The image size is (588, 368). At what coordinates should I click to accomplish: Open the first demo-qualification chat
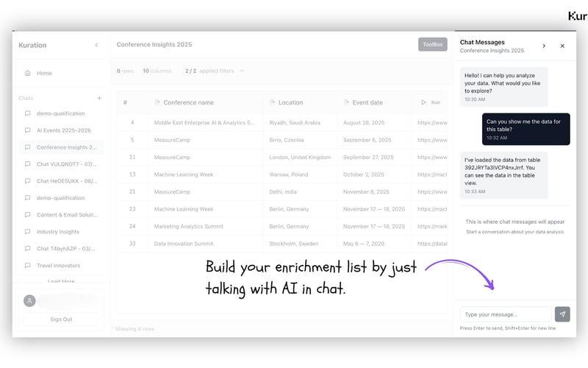[60, 113]
